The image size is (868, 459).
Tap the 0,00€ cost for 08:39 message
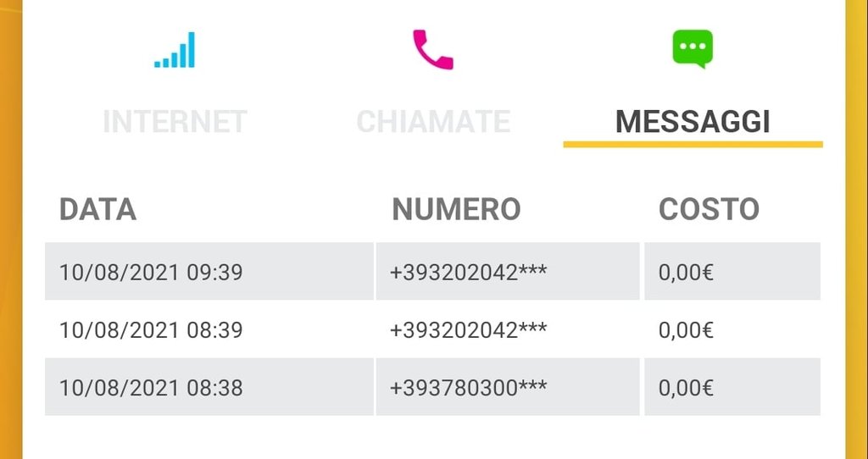(732, 329)
